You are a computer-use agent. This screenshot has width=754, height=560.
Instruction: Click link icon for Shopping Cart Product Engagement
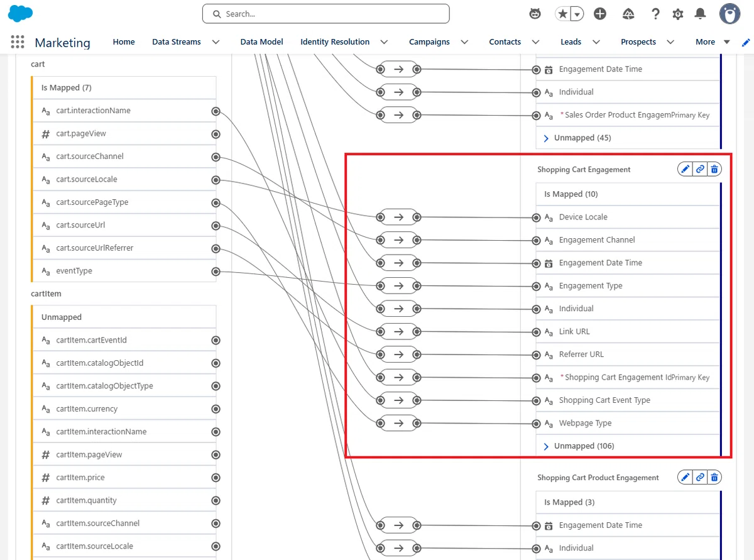coord(700,477)
